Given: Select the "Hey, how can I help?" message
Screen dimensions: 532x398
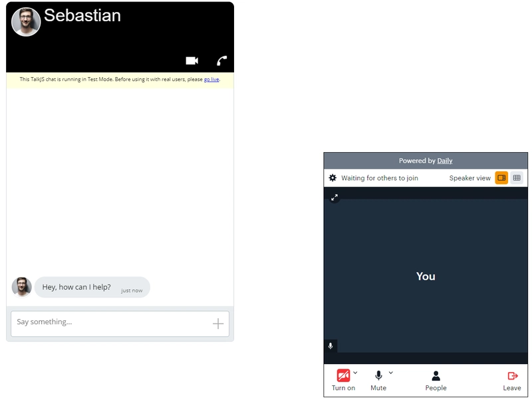Looking at the screenshot, I should click(76, 287).
